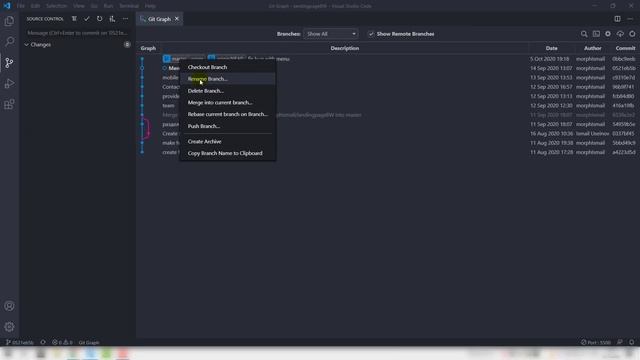Open Git Graph repository settings gear
Screen dimensions: 640x360
tap(608, 34)
